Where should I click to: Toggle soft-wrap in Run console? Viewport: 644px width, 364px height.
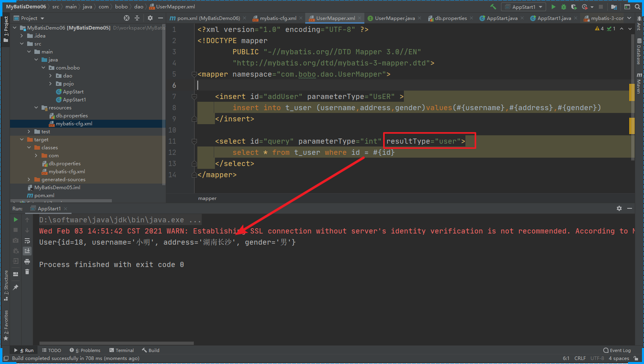27,241
